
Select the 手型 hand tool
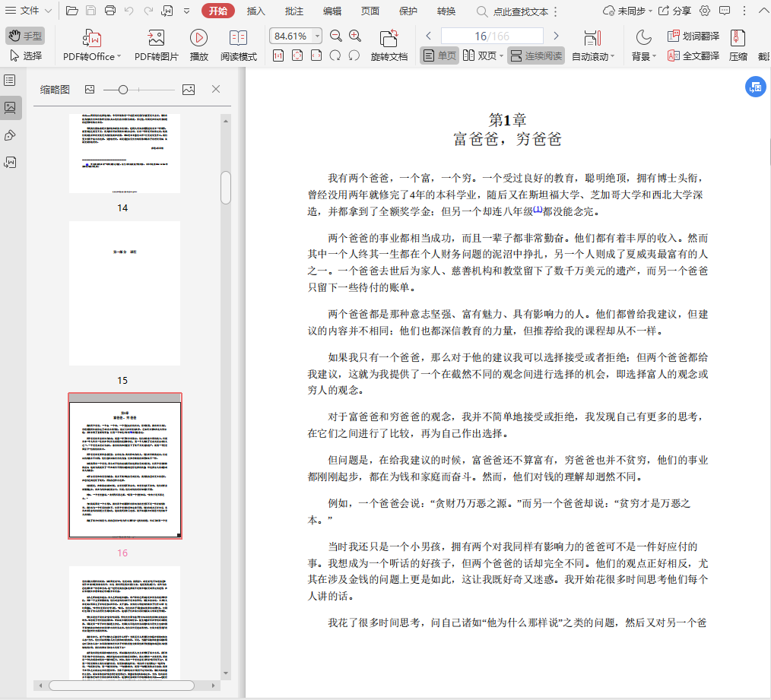tap(25, 36)
